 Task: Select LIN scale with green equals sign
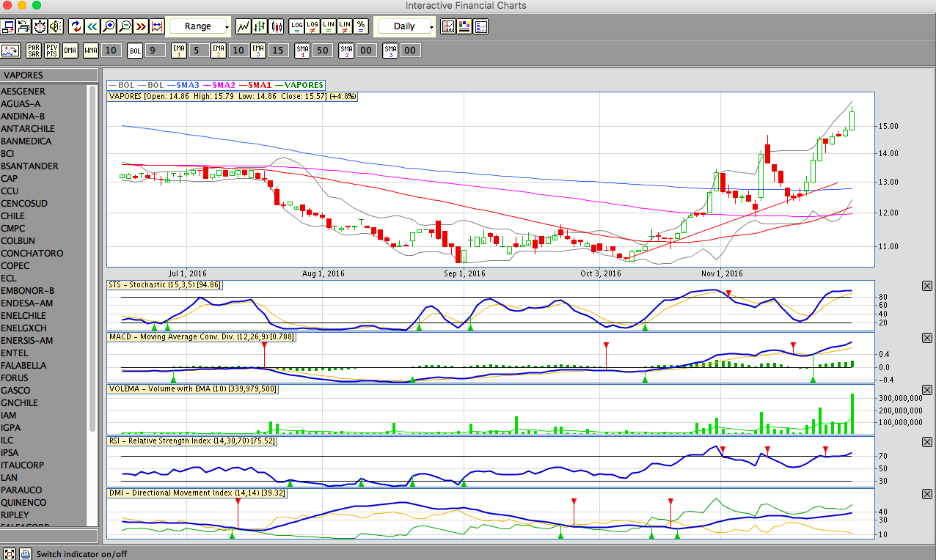click(x=329, y=26)
